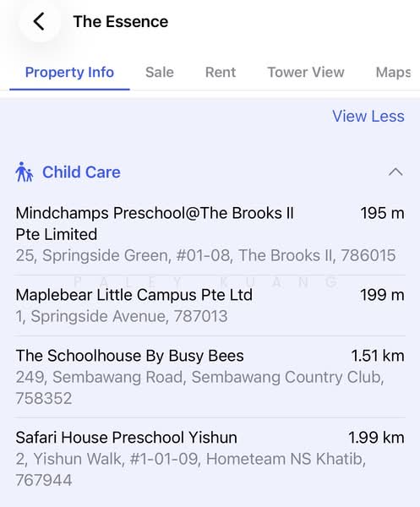Screen dimensions: 420x507
Task: Open Maplebear Little Campus Pte Ltd entry
Action: click(x=210, y=306)
